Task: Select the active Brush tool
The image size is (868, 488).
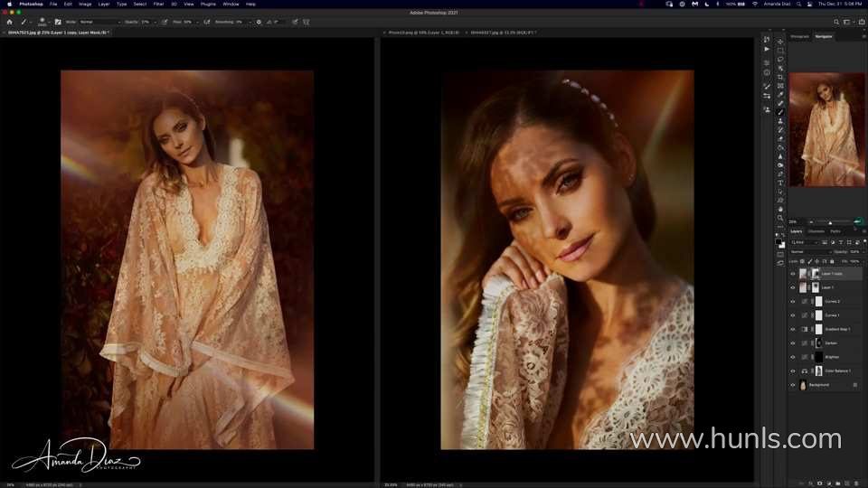Action: pos(780,112)
